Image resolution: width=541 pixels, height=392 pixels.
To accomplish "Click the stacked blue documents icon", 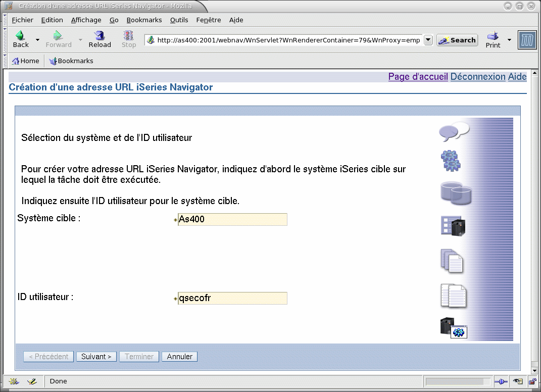I will tap(452, 261).
